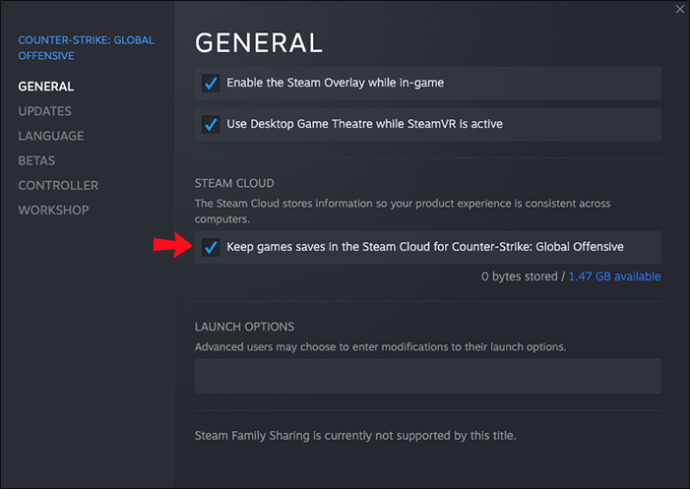This screenshot has width=690, height=489.
Task: Click the 1.47 GB available link
Action: [614, 276]
